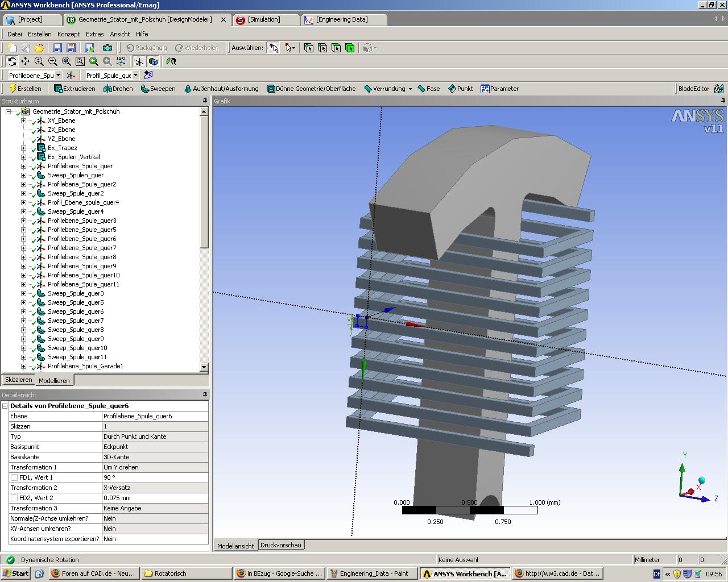728x582 pixels.
Task: Click the tree scrollbar up arrow
Action: click(204, 112)
